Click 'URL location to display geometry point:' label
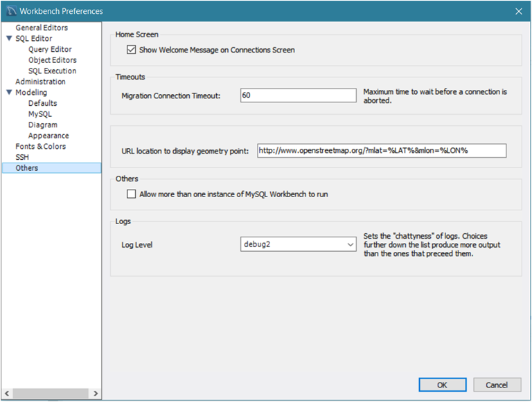 (185, 151)
